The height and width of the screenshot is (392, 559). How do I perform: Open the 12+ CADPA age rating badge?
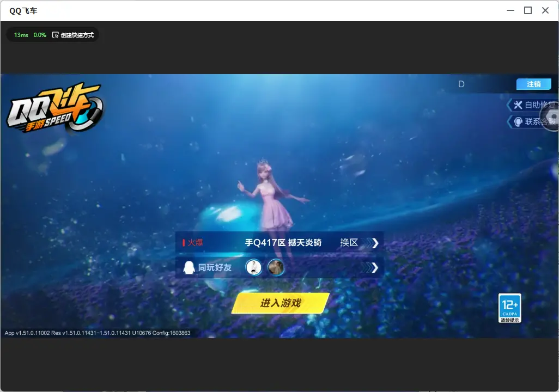pyautogui.click(x=509, y=308)
